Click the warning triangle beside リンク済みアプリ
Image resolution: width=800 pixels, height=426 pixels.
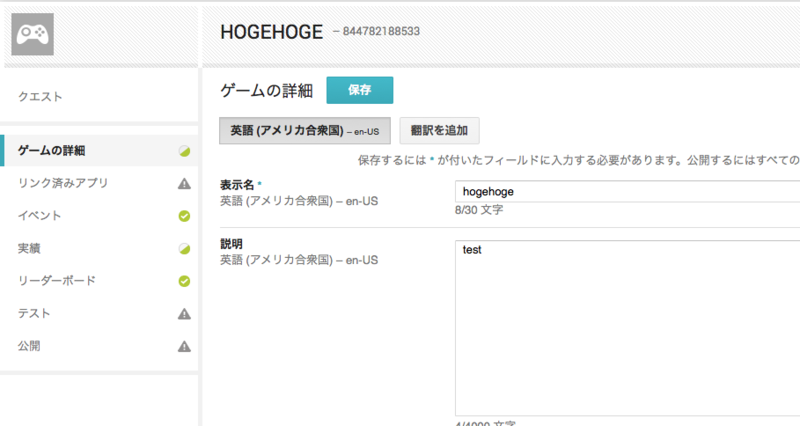click(x=184, y=184)
